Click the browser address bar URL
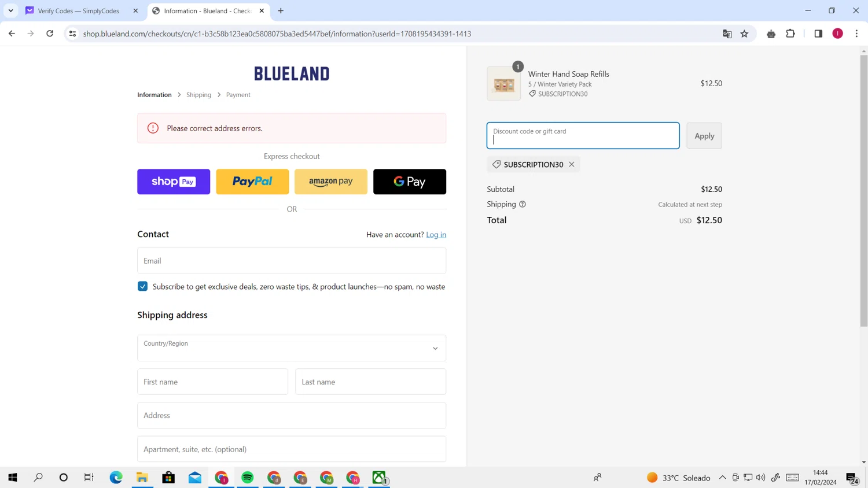 click(277, 34)
